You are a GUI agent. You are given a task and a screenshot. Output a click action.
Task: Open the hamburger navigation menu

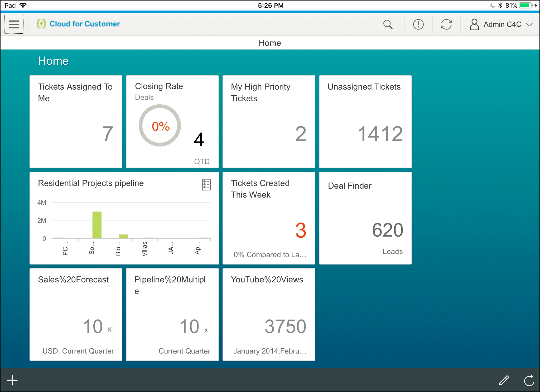coord(14,24)
